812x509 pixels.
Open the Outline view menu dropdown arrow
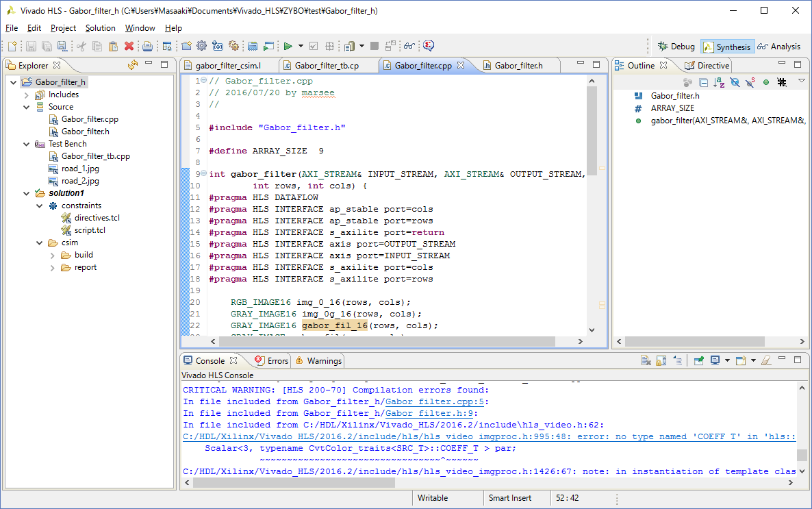(801, 82)
